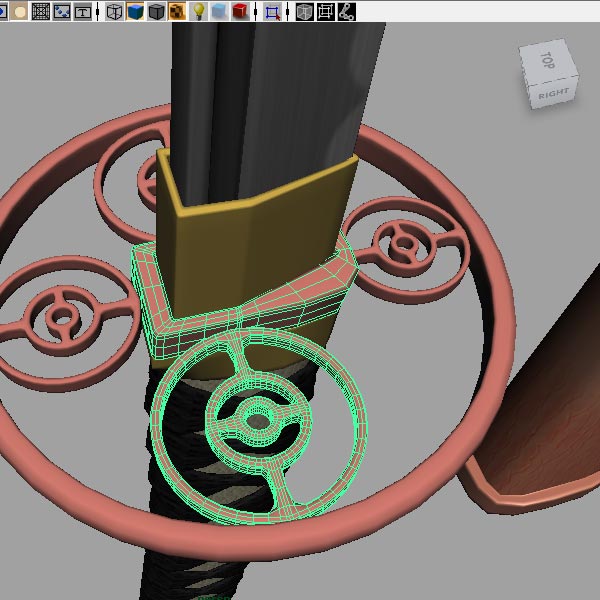Toggle the Gate Mask icon
The height and width of the screenshot is (600, 600).
19,11
